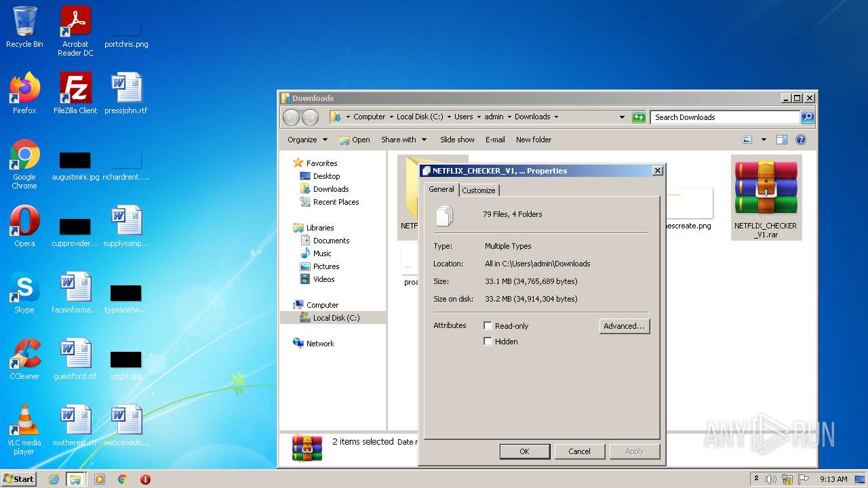Open the Documents library in navigation pane

324,241
